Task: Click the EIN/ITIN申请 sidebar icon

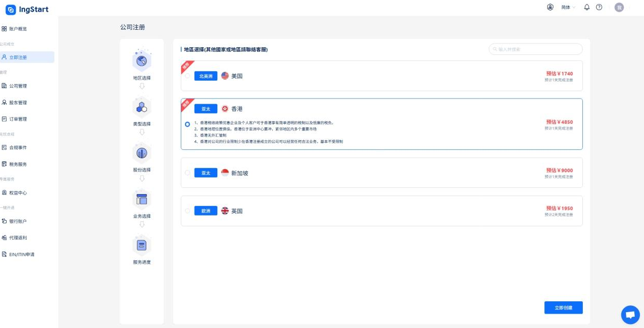Action: [4, 254]
